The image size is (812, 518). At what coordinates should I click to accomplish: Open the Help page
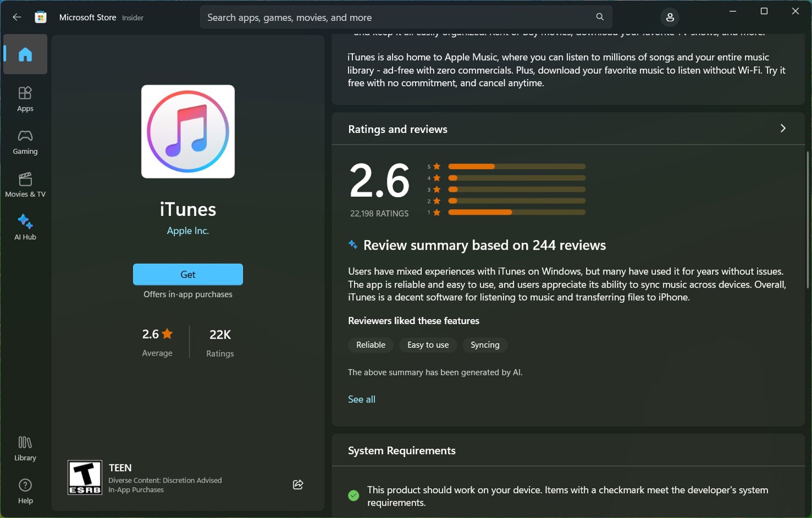click(25, 491)
